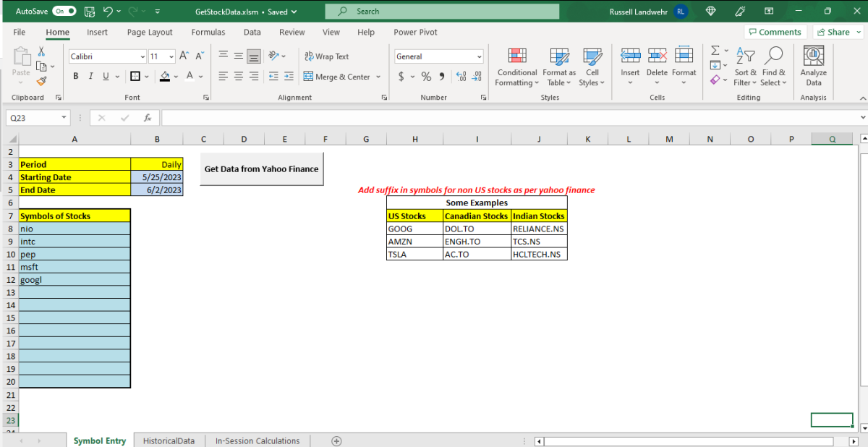Expand the Name Box dropdown arrow
This screenshot has height=447, width=868.
click(x=64, y=117)
